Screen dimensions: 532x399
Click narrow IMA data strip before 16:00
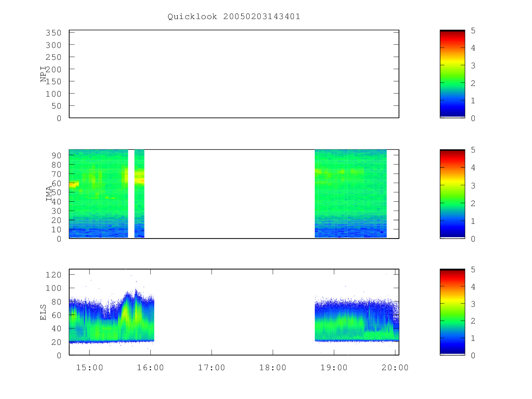click(139, 194)
